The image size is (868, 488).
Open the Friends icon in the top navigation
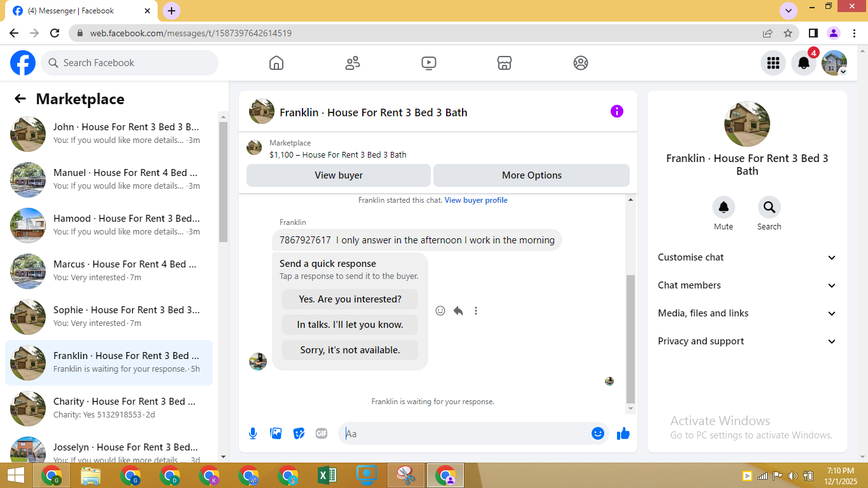[x=353, y=63]
